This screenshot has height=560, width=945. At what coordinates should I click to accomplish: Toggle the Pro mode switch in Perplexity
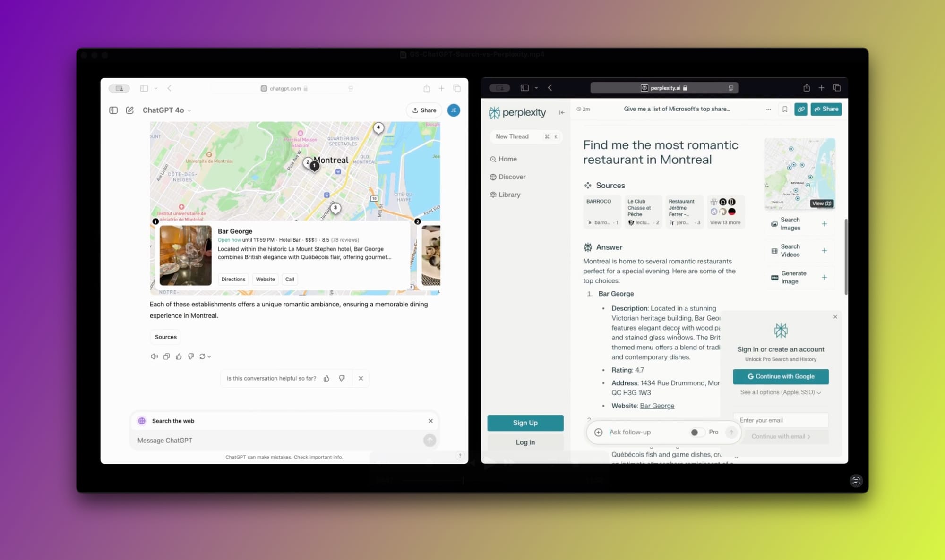(x=696, y=432)
